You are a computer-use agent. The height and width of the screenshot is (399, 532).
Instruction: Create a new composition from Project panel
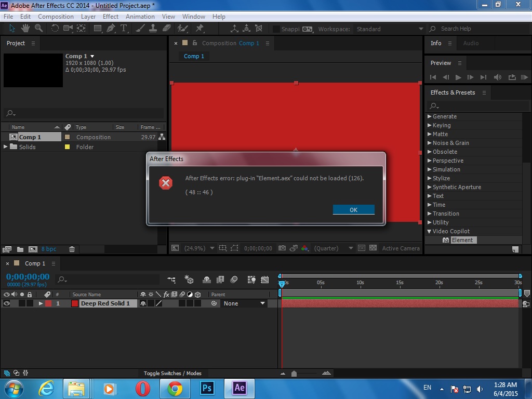(x=33, y=249)
